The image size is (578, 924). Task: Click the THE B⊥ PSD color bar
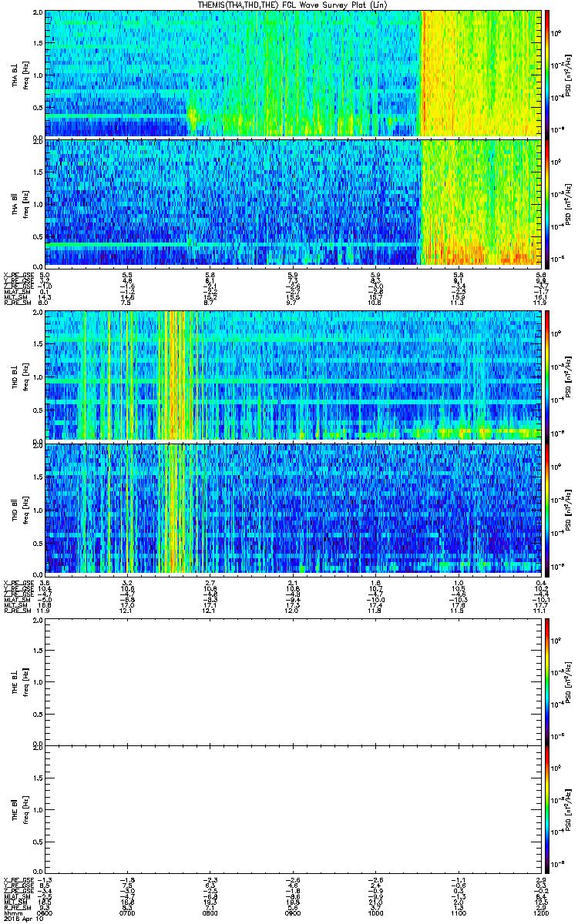547,681
